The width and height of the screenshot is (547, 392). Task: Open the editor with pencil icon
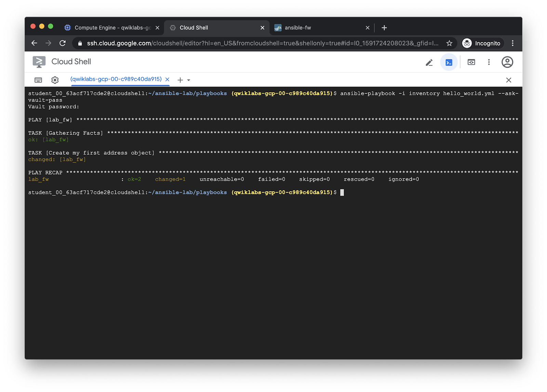[x=429, y=62]
